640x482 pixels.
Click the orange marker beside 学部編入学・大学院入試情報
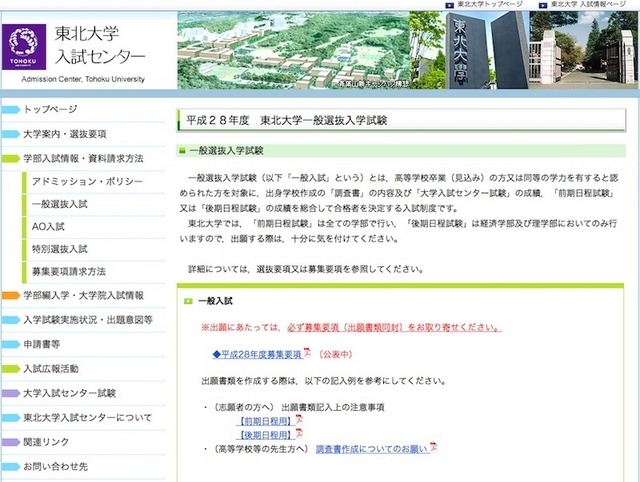pyautogui.click(x=11, y=295)
